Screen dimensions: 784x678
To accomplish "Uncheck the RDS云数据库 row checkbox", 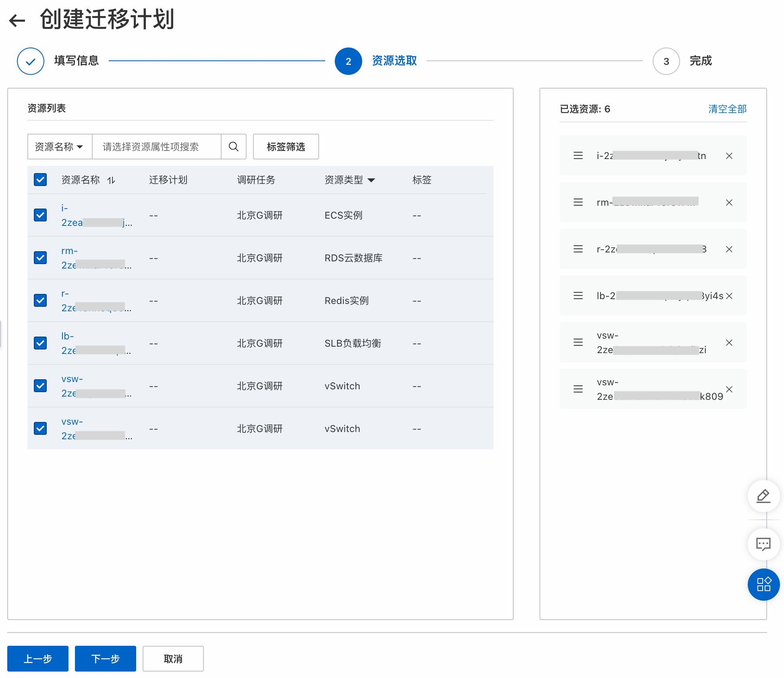I will [40, 258].
